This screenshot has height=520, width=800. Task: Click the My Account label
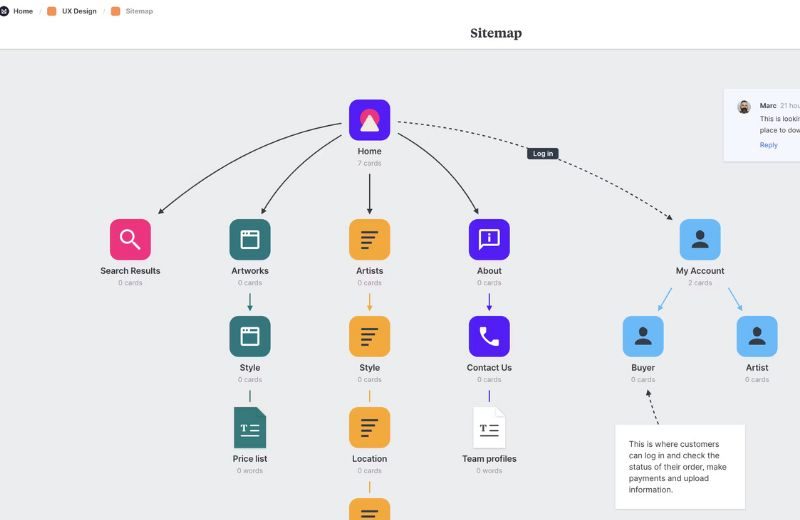point(700,270)
